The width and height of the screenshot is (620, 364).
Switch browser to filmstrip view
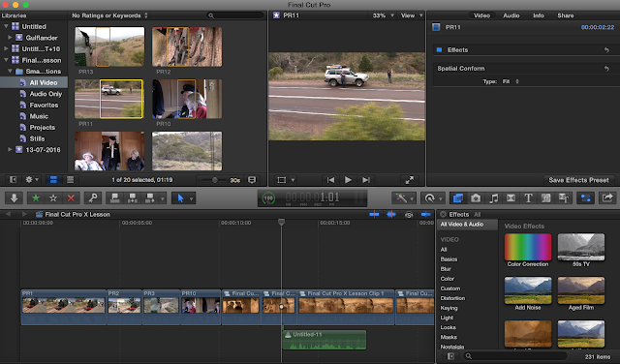pyautogui.click(x=53, y=180)
